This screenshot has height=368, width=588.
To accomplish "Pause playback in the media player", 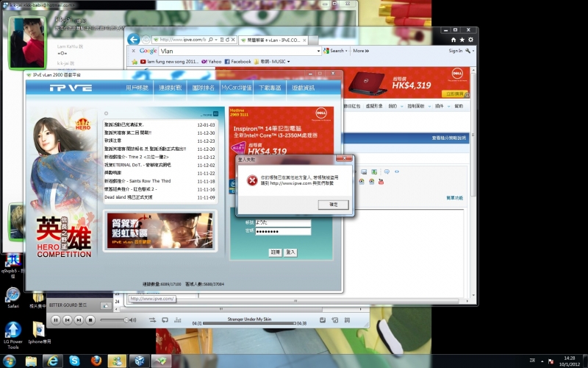I will (x=56, y=320).
